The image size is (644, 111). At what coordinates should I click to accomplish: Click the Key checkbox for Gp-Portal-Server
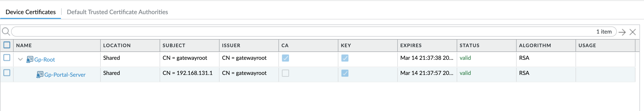pyautogui.click(x=345, y=73)
